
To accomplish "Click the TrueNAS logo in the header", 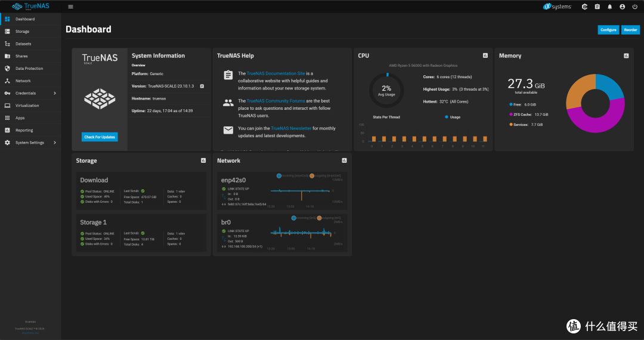I will click(31, 6).
